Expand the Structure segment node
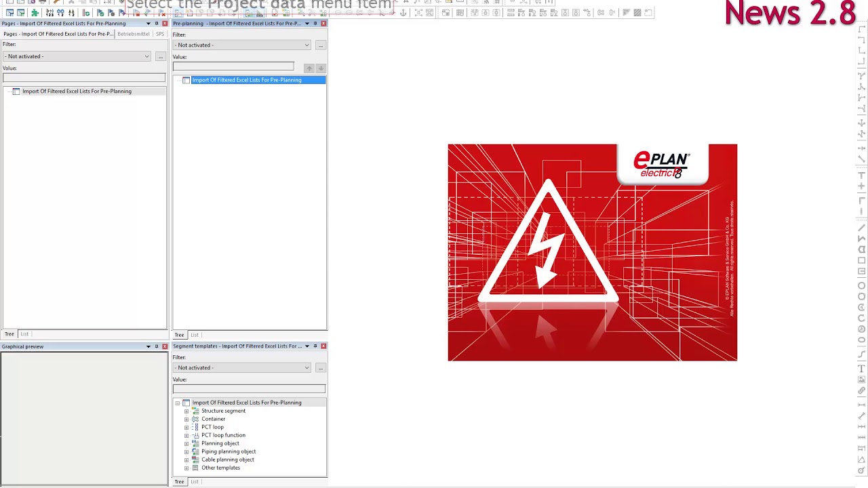This screenshot has height=488, width=868. (186, 411)
